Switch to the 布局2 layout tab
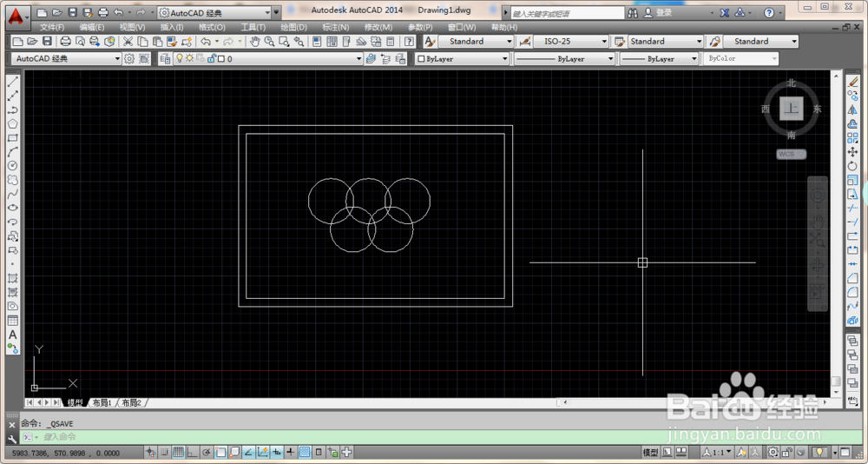This screenshot has height=464, width=868. pyautogui.click(x=132, y=403)
